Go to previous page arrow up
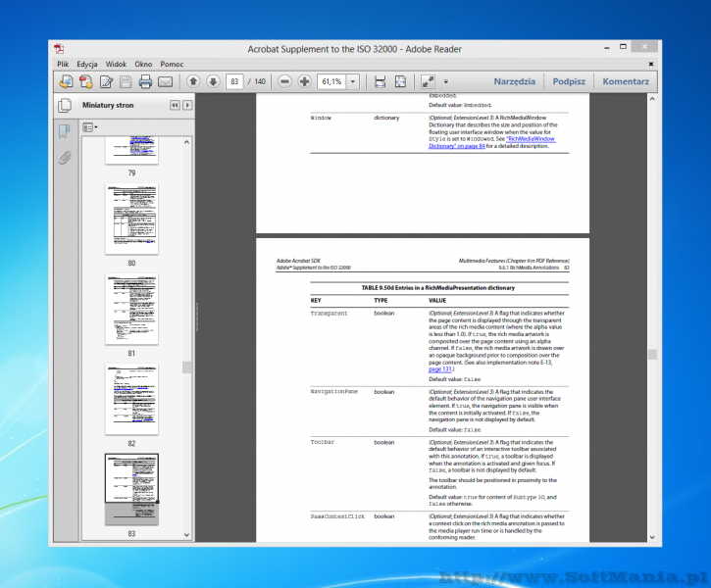Viewport: 711px width, 588px height. tap(193, 81)
